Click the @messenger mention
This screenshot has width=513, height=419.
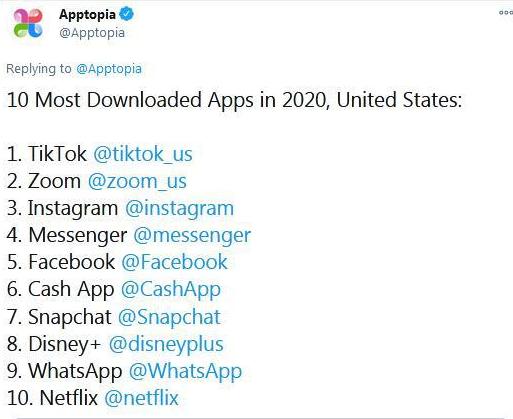pos(192,235)
